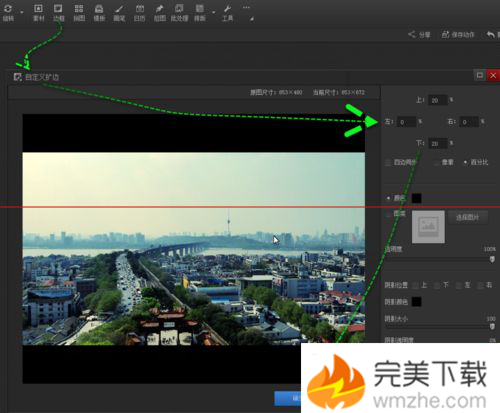Click the 自定义扩边 dialog title icon
Viewport: 500px width, 413px height.
tap(17, 77)
